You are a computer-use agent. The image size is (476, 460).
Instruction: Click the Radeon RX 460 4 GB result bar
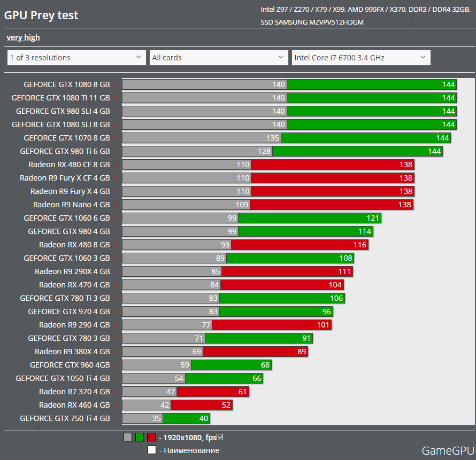click(177, 405)
